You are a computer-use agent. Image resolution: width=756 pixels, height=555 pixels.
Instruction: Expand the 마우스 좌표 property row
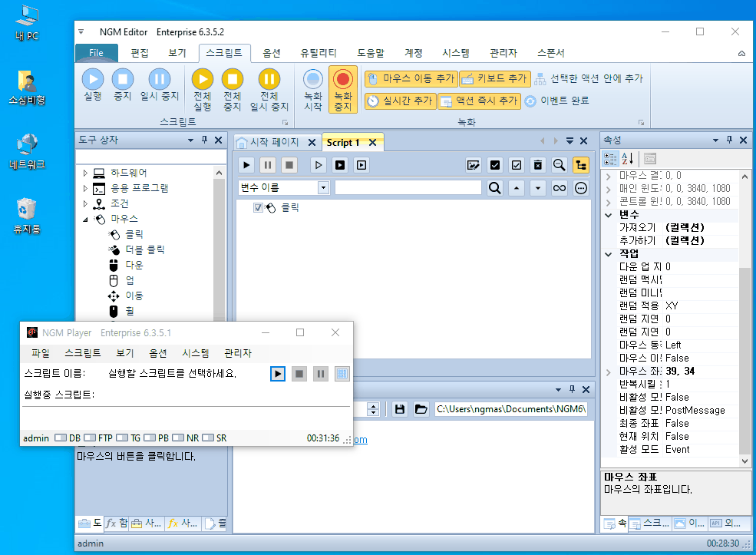click(x=609, y=372)
